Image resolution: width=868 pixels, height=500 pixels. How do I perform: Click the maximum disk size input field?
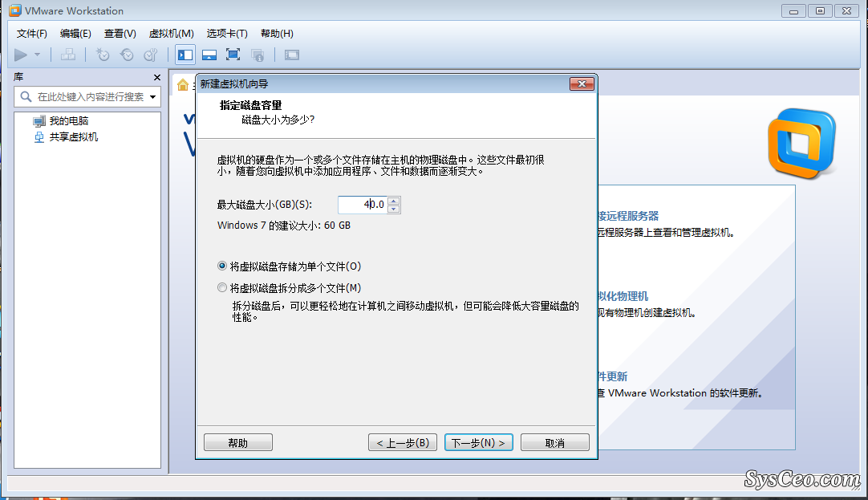click(x=363, y=205)
